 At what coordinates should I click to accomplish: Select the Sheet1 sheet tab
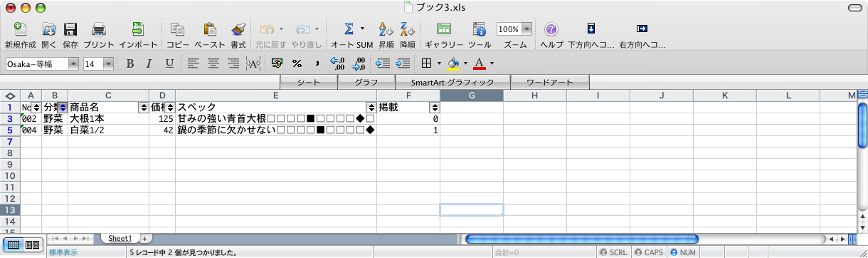(x=120, y=238)
